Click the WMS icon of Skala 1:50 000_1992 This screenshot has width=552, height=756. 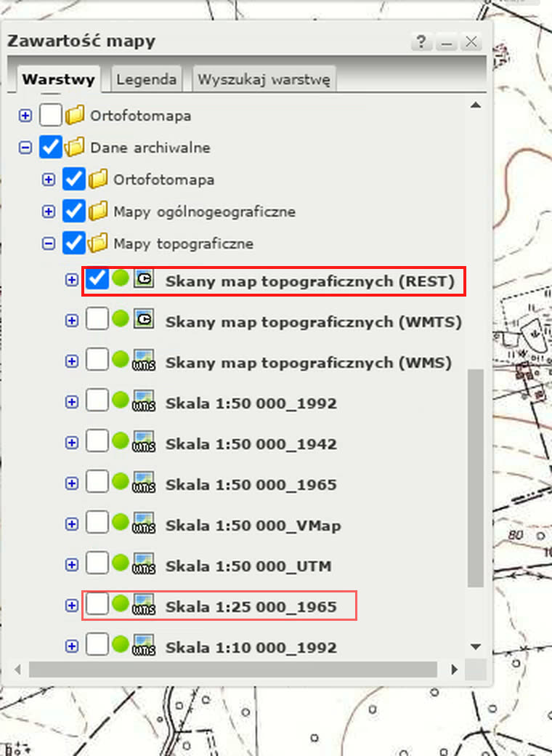tap(144, 401)
